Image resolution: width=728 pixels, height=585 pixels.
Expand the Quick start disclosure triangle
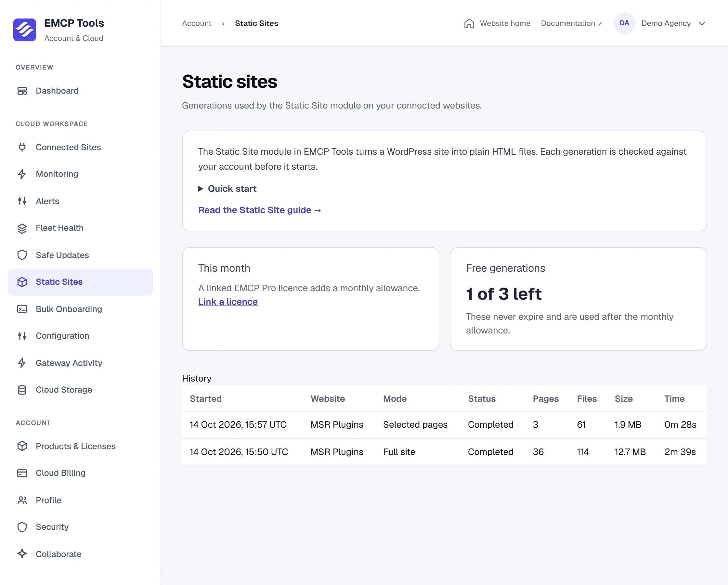201,189
